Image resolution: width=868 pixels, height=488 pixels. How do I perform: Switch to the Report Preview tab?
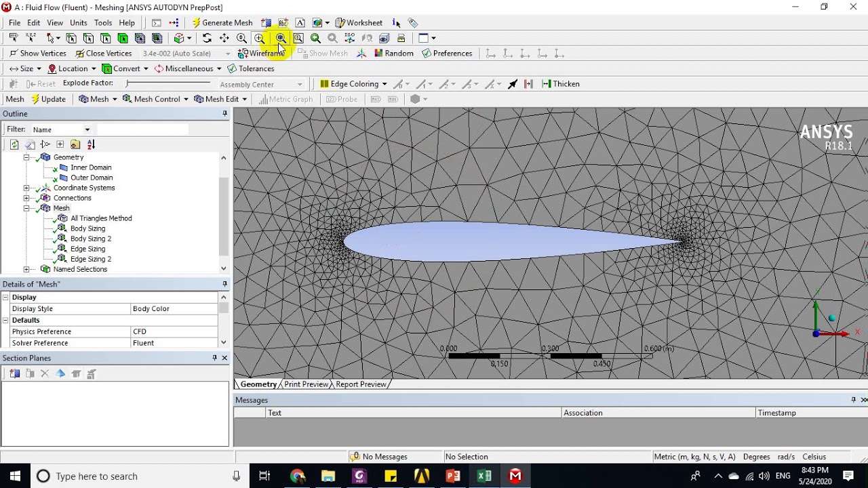click(361, 384)
